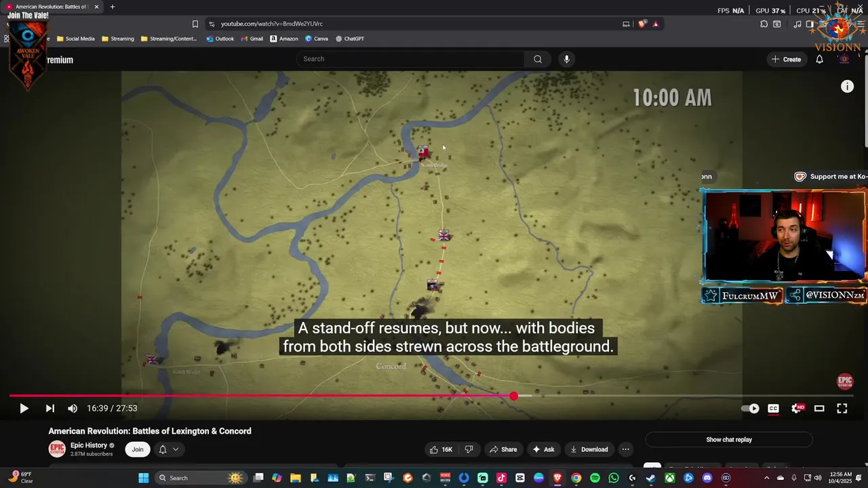Open Streaming bookmarks folder
Viewport: 868px width, 488px height.
point(117,39)
